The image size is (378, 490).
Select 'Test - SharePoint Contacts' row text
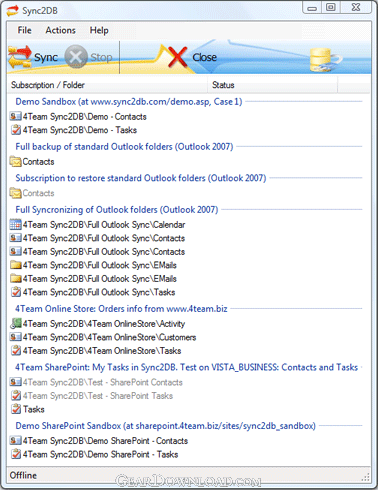pyautogui.click(x=103, y=382)
